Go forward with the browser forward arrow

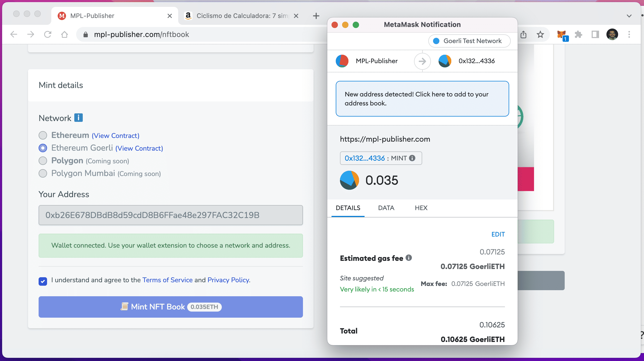click(x=31, y=34)
